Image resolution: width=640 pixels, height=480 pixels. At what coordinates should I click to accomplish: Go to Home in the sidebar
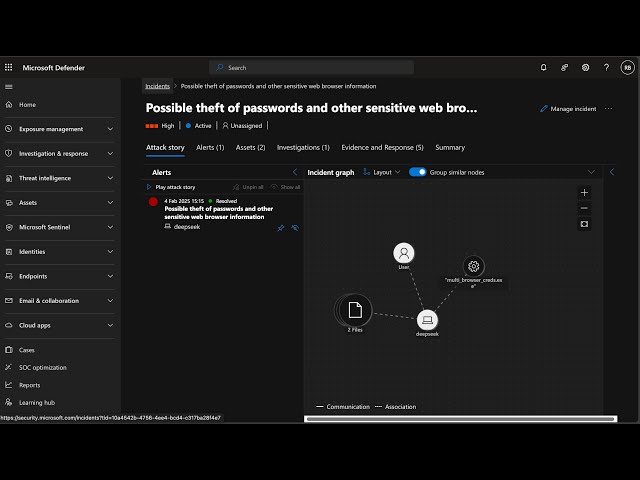[27, 104]
